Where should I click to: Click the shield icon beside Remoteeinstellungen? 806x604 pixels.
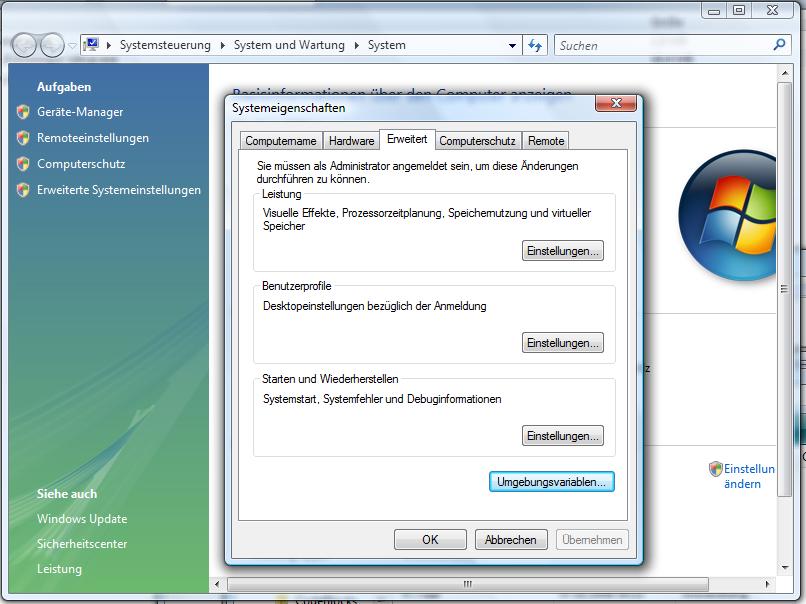click(23, 138)
